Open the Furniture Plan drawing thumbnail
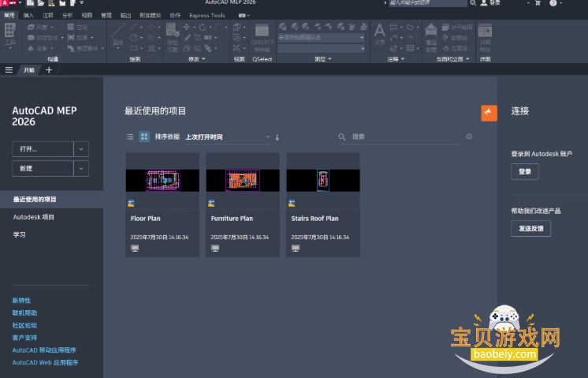The image size is (588, 378). pos(243,181)
